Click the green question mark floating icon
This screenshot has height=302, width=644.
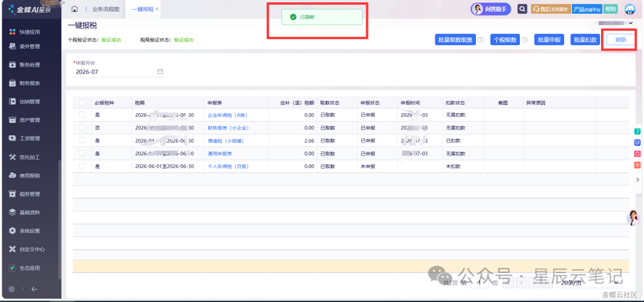pyautogui.click(x=637, y=131)
